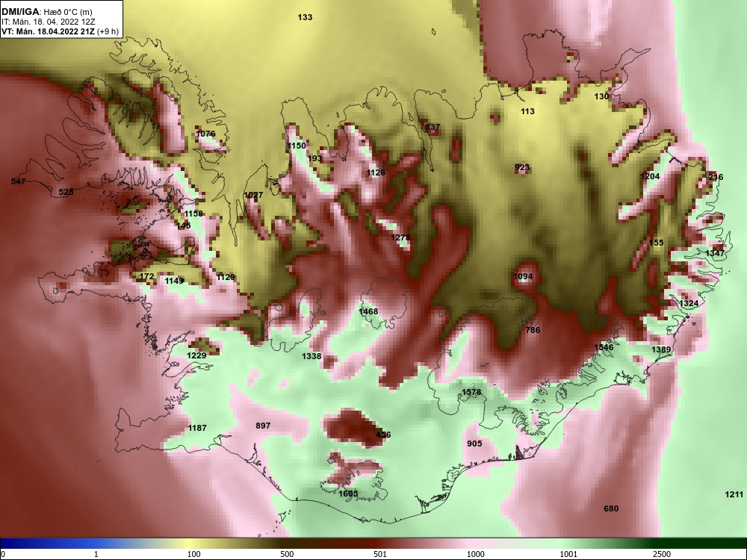Click the color scale label 1001
Viewport: 747px width, 560px height.
pyautogui.click(x=568, y=554)
